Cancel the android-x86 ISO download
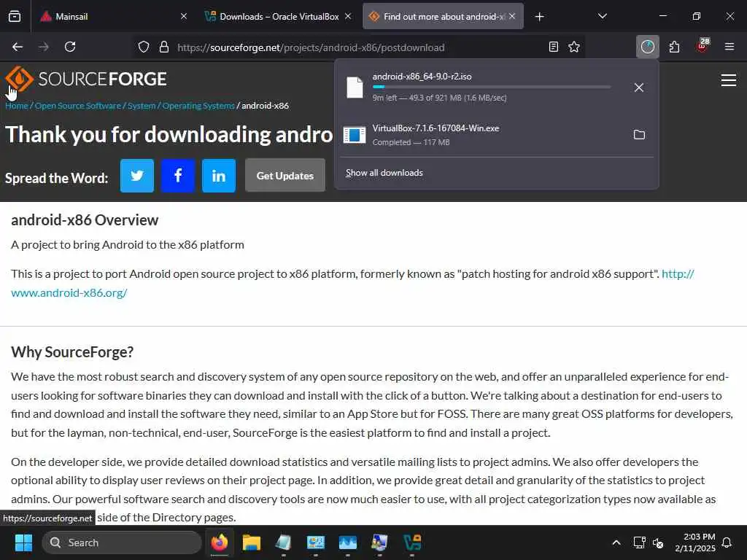The width and height of the screenshot is (747, 560). coord(639,87)
